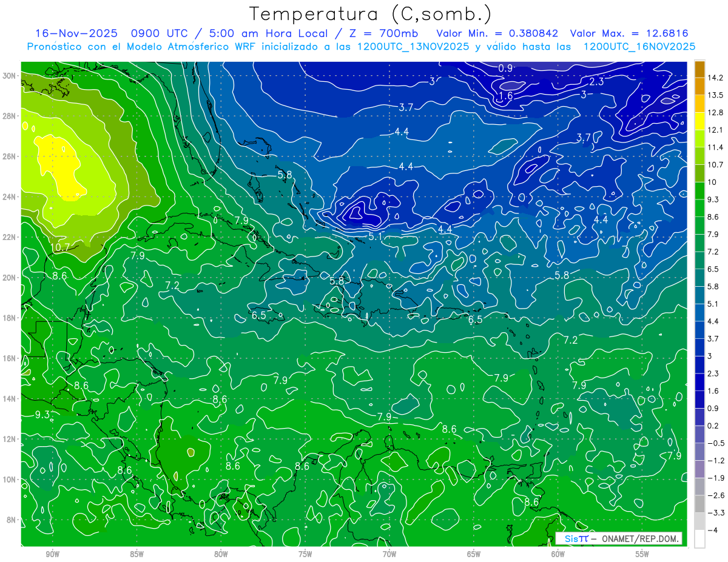Image resolution: width=728 pixels, height=562 pixels.
Task: Click the '18N' latitude axis label
Action: pos(10,318)
